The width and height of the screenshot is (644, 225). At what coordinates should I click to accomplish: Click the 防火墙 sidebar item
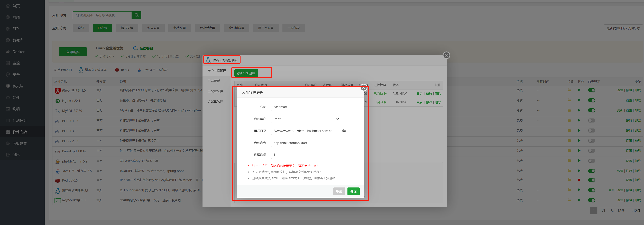point(18,86)
